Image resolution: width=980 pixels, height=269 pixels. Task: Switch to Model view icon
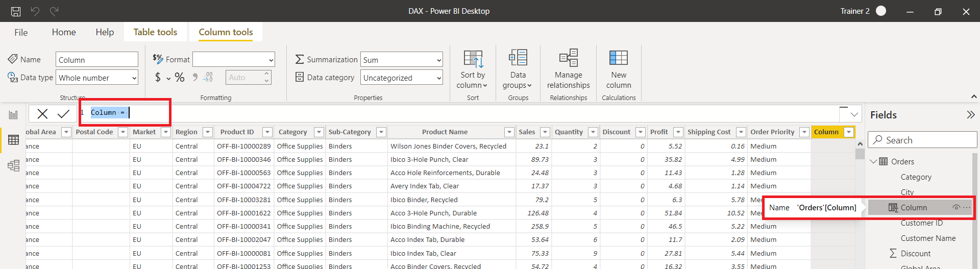(13, 165)
